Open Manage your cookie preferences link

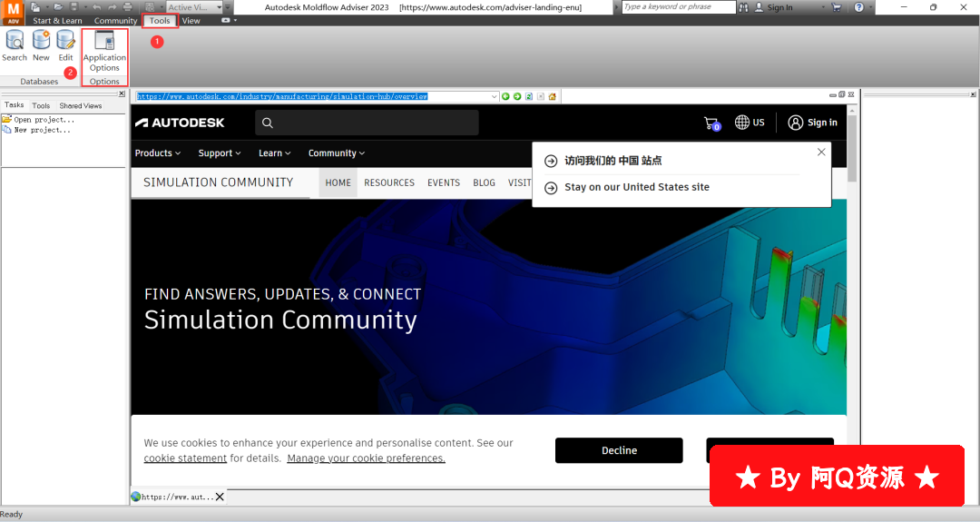(x=367, y=458)
